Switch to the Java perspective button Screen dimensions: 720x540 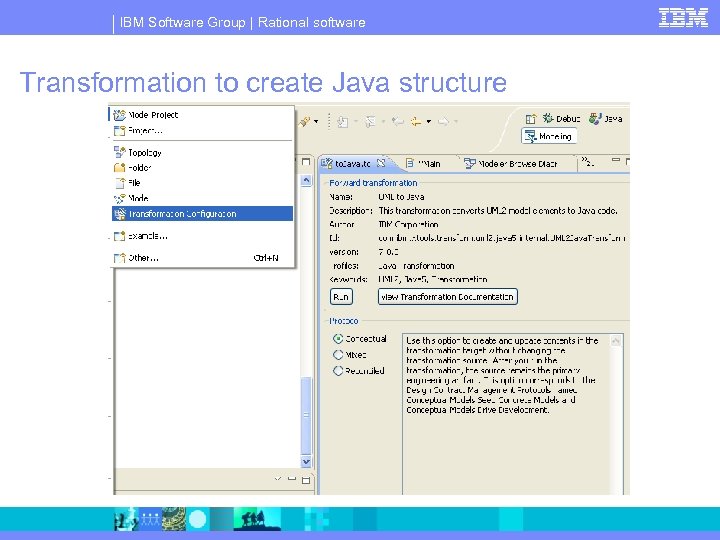coord(606,118)
